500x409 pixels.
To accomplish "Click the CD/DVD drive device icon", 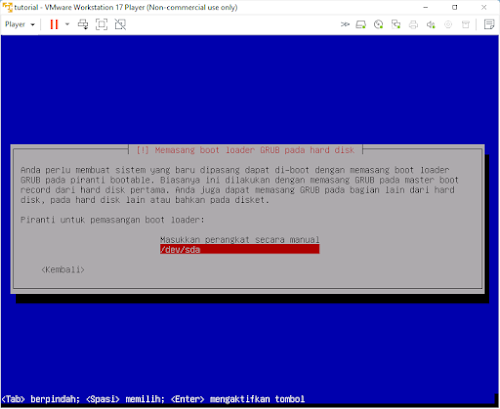I will click(378, 24).
